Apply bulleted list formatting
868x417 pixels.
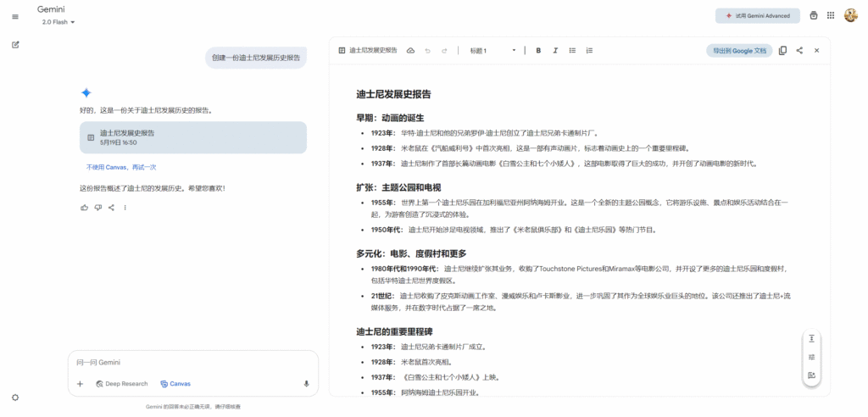pyautogui.click(x=572, y=50)
